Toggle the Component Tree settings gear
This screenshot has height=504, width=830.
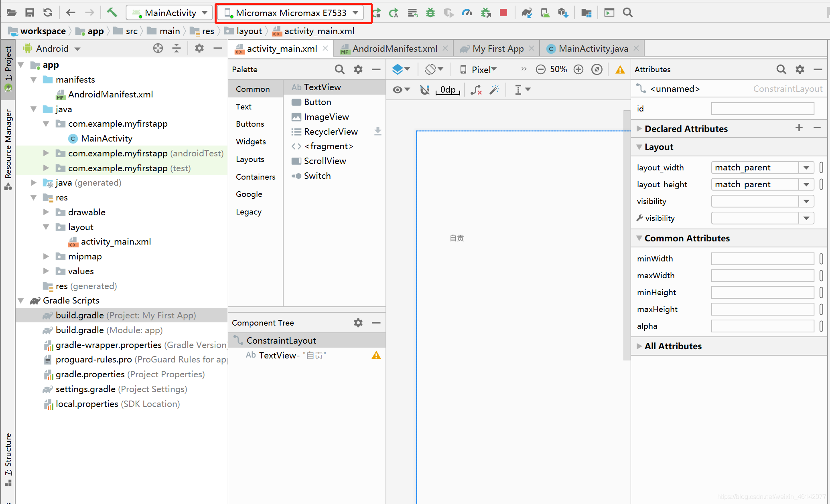[x=359, y=322]
